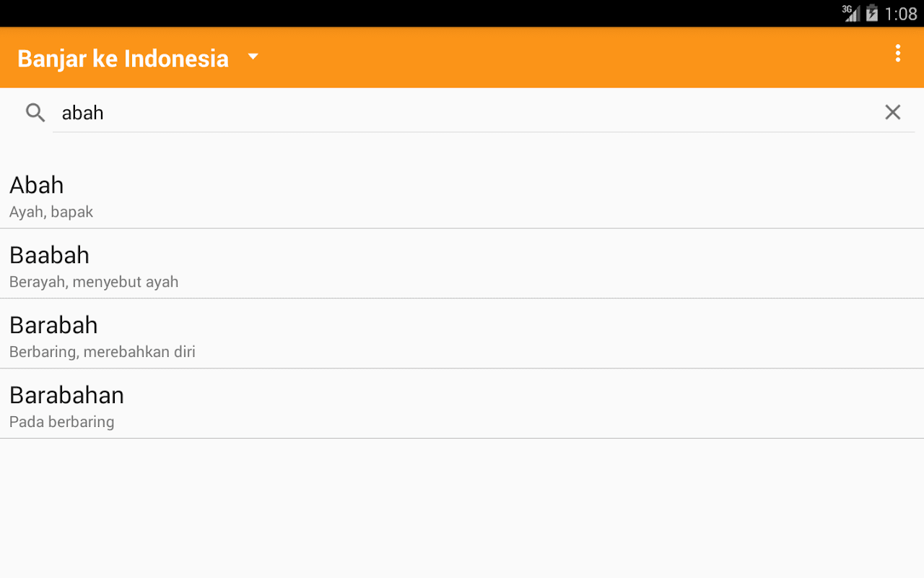Expand the translation direction dropdown arrow

[x=253, y=56]
